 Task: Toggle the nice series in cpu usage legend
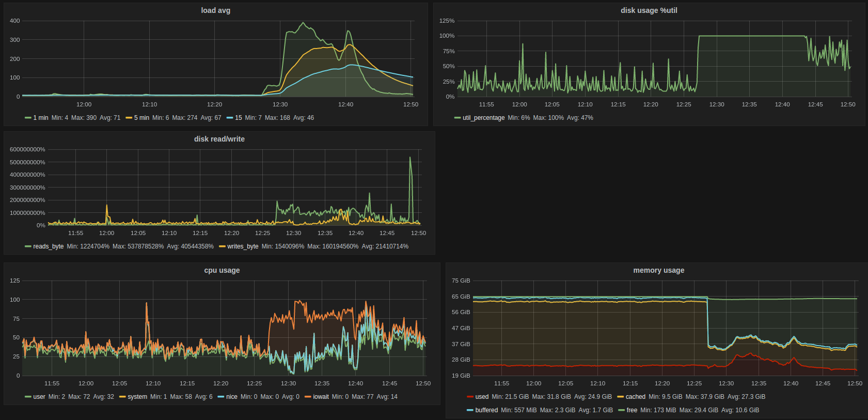click(232, 397)
